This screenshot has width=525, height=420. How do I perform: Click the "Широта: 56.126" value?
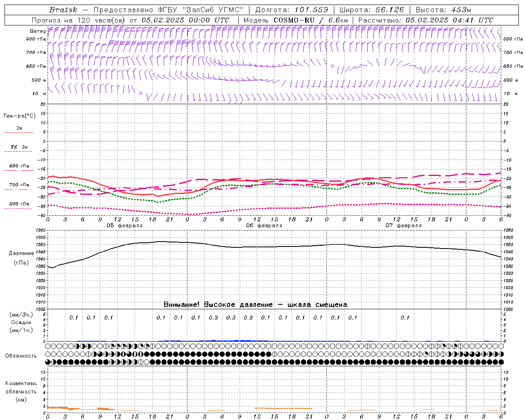coord(372,10)
